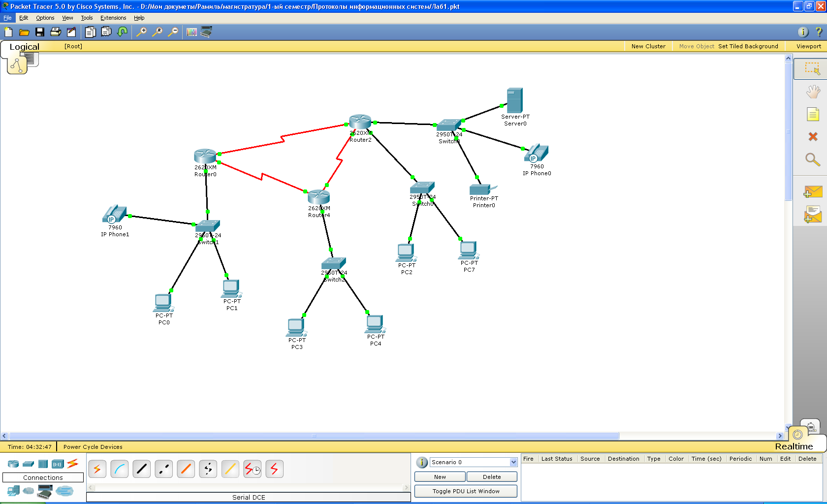827x504 pixels.
Task: Select the Connections lightning category
Action: pos(73,463)
